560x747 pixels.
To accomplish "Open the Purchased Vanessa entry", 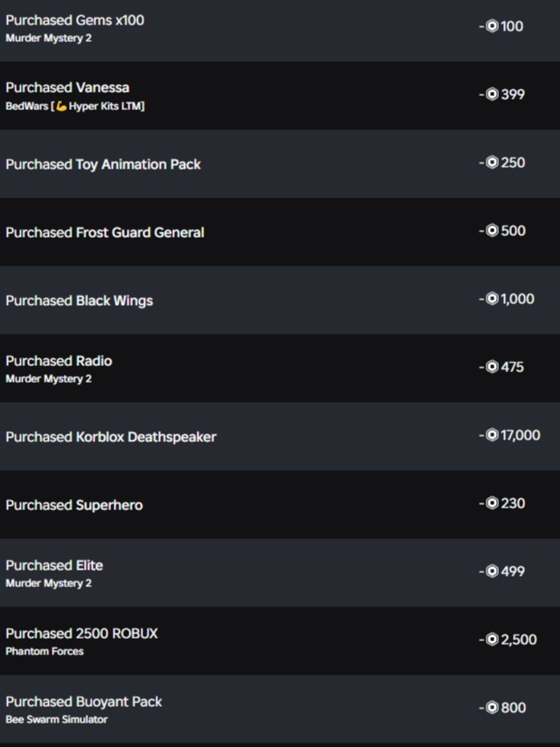I will point(67,87).
